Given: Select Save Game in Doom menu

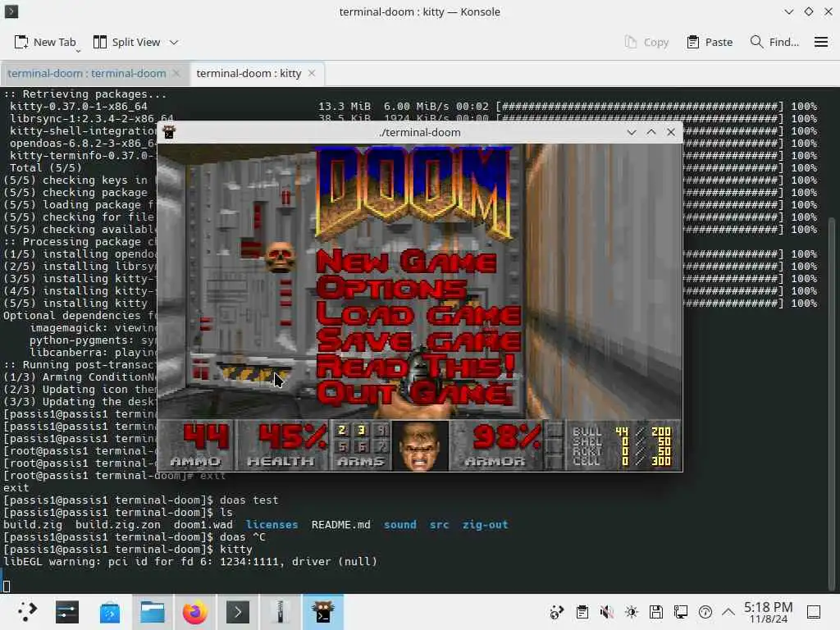Looking at the screenshot, I should coord(418,340).
